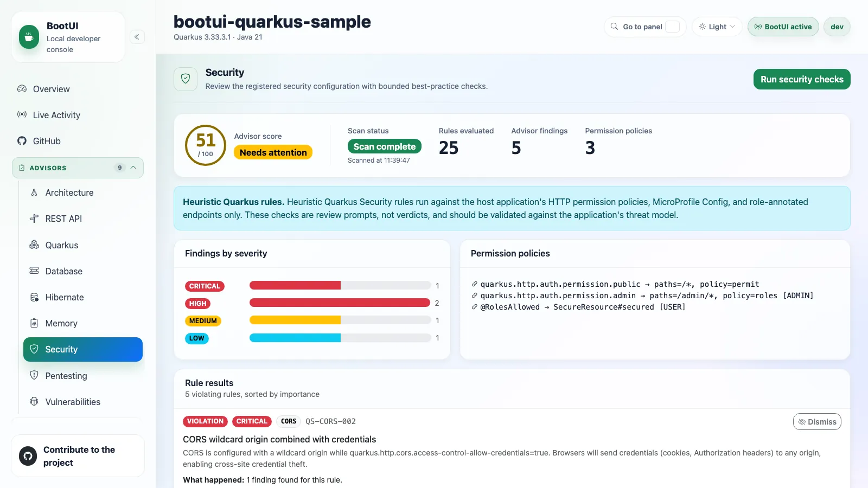Screen dimensions: 868x488
Task: Click link icon beside @RolesAllowed policy
Action: [474, 307]
